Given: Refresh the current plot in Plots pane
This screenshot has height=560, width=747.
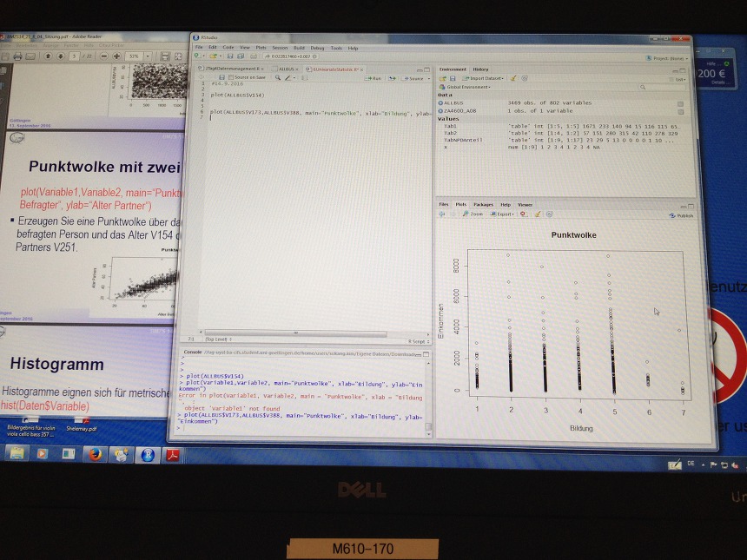Looking at the screenshot, I should [549, 214].
